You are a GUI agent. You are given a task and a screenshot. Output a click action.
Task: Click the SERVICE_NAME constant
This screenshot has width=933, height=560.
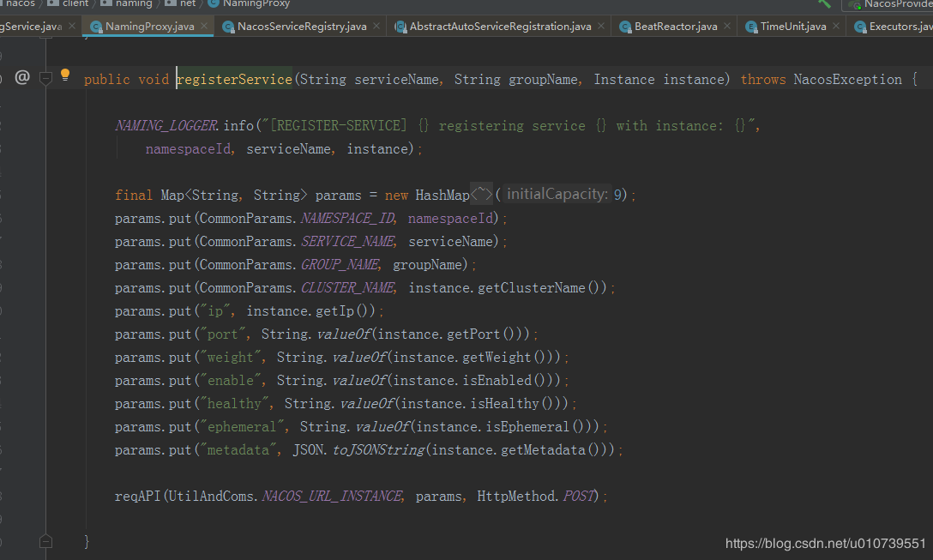coord(348,242)
